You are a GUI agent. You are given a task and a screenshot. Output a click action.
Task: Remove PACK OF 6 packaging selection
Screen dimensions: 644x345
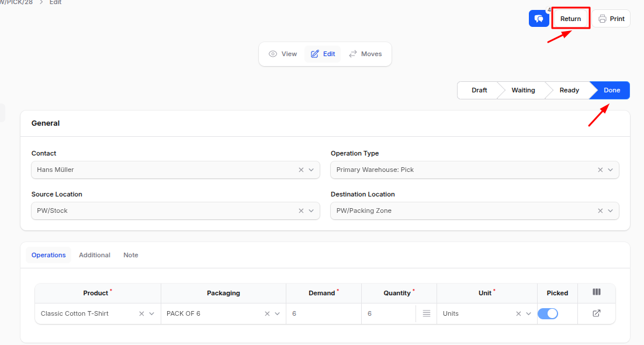tap(267, 313)
